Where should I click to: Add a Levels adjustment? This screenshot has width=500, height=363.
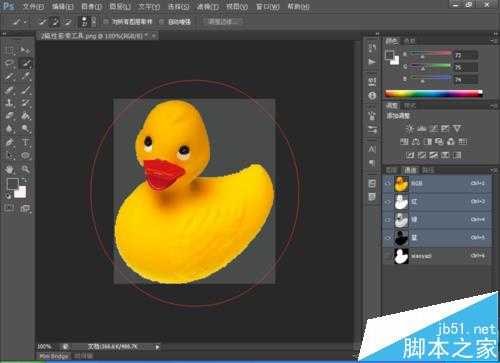tap(422, 129)
